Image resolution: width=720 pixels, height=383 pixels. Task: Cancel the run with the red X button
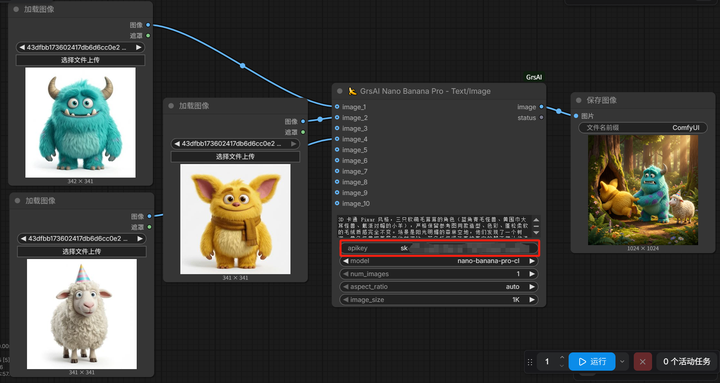(x=642, y=362)
